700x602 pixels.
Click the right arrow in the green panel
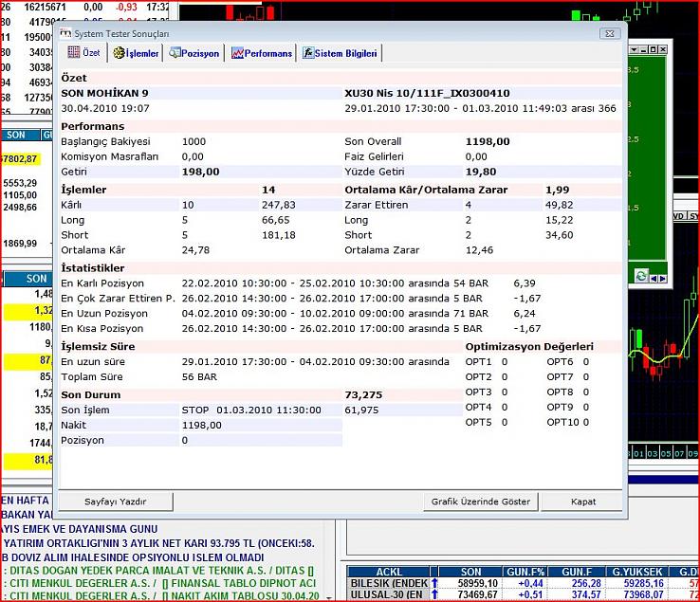(x=662, y=278)
